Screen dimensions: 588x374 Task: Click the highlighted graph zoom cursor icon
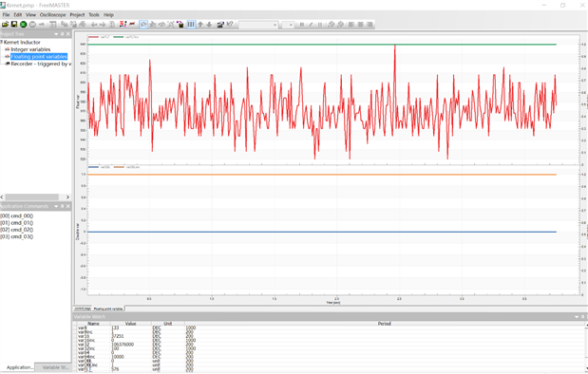(143, 25)
